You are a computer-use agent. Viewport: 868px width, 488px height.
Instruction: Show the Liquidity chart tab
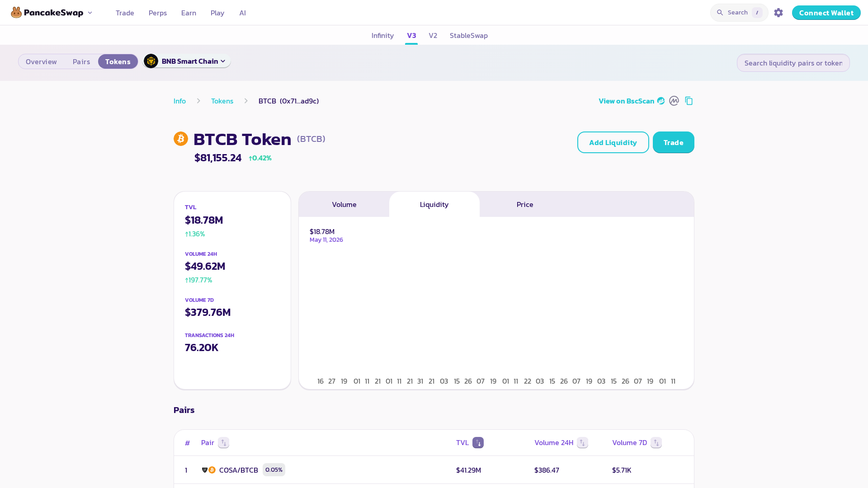434,204
